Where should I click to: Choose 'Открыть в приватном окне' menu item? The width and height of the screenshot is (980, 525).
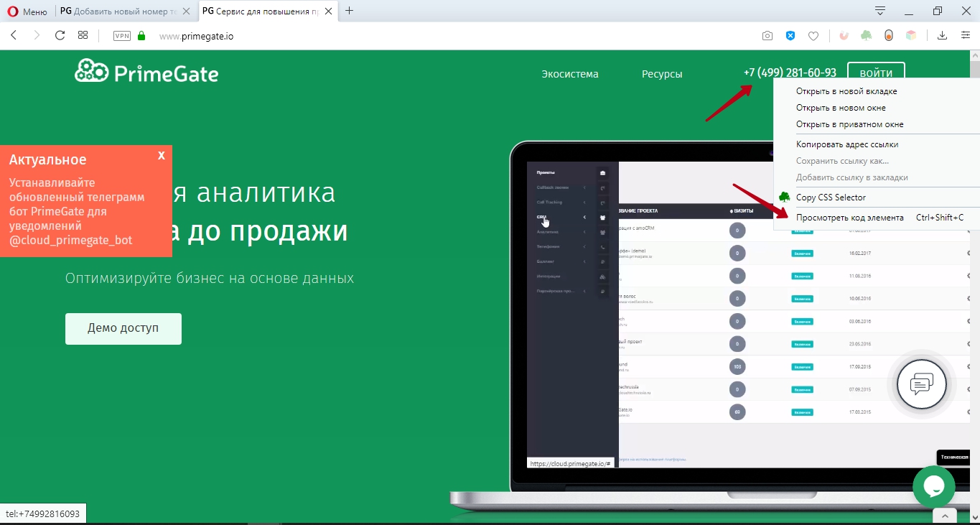pyautogui.click(x=849, y=124)
